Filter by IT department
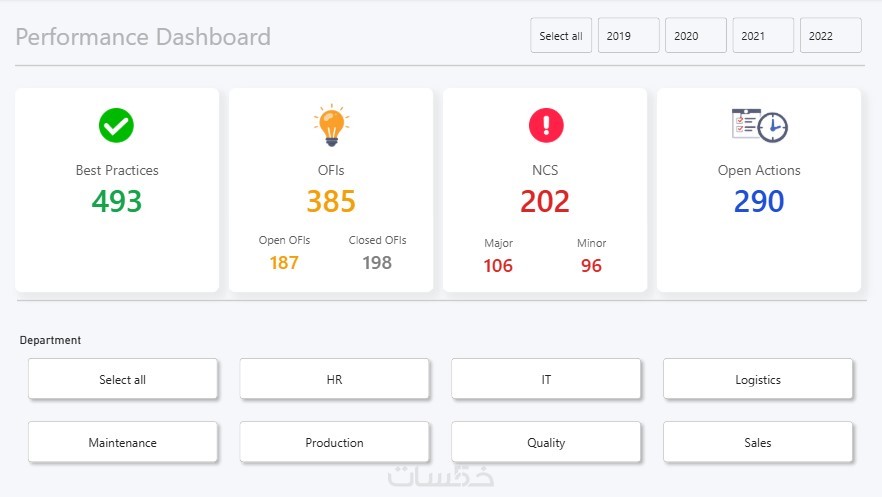This screenshot has width=882, height=497. tap(546, 379)
